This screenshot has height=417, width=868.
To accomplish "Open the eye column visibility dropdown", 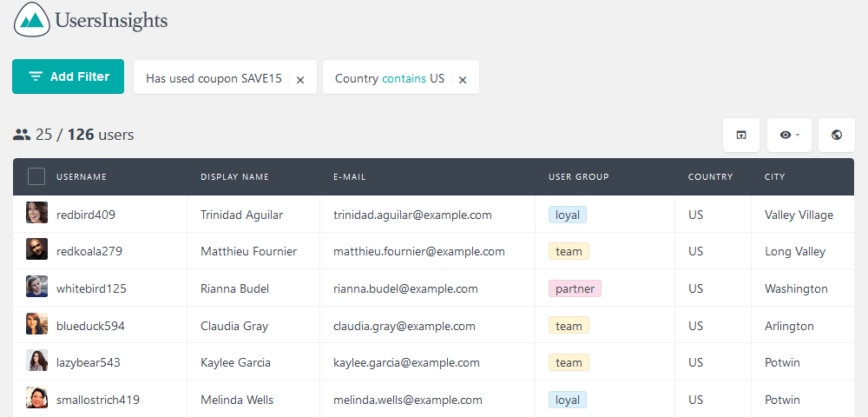I will (x=789, y=135).
